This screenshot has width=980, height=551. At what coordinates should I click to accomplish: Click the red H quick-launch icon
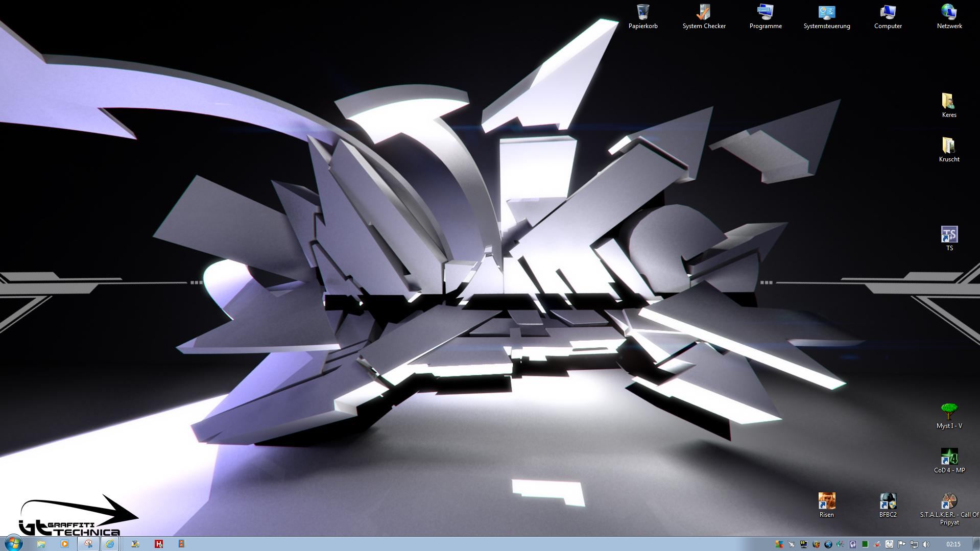pyautogui.click(x=159, y=544)
